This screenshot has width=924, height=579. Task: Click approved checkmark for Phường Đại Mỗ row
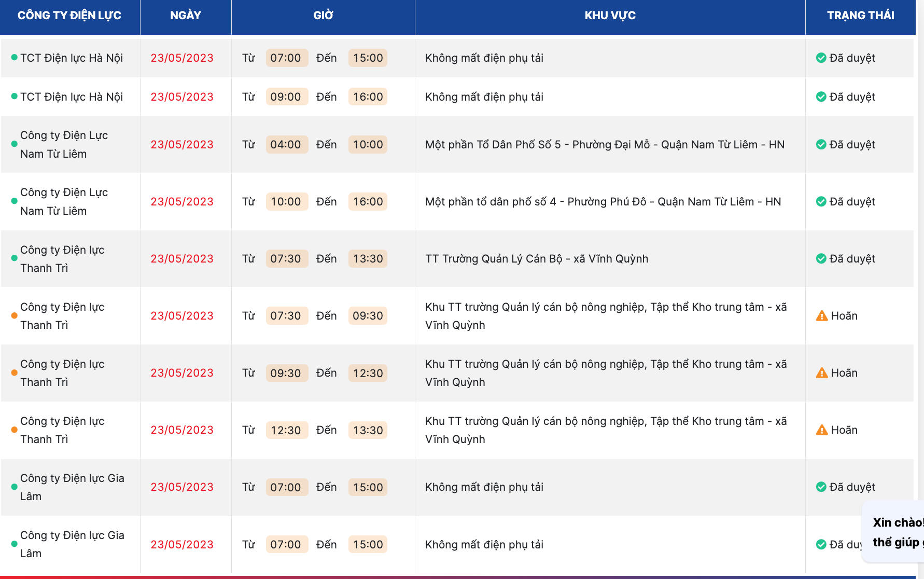click(821, 144)
